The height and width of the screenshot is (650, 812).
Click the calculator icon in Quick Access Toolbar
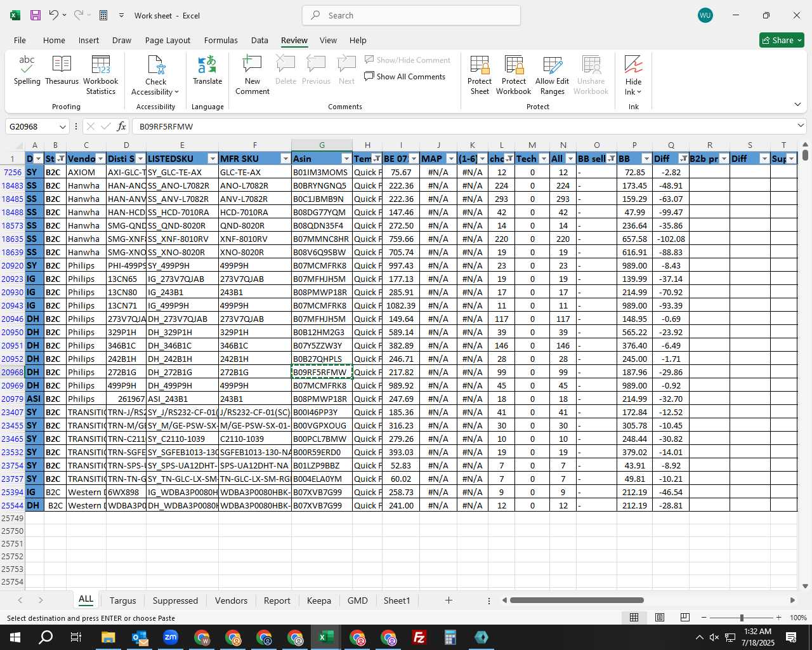(103, 15)
